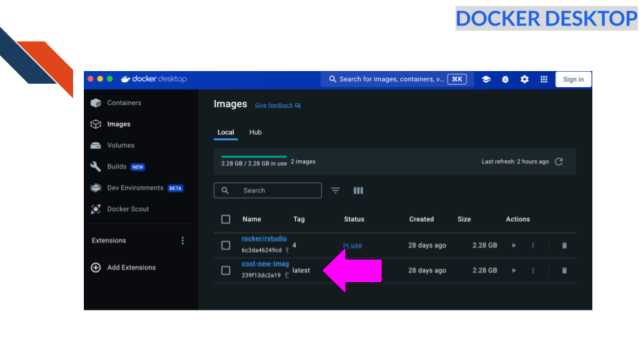Open the Builds section

tap(117, 166)
